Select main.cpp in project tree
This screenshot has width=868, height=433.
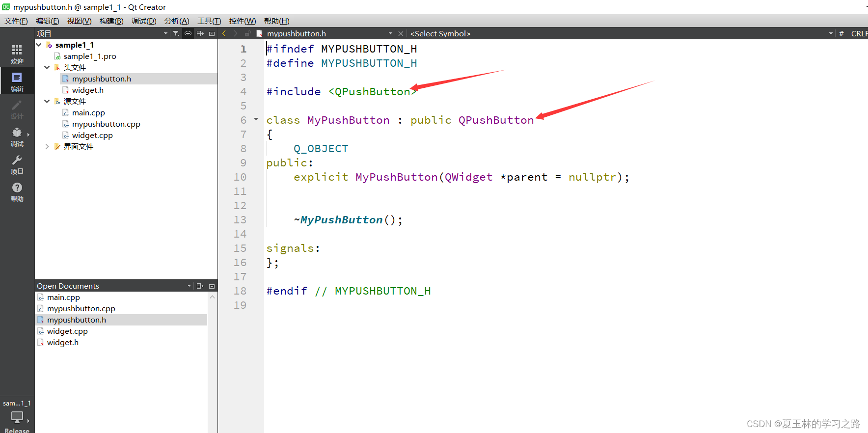click(x=88, y=112)
